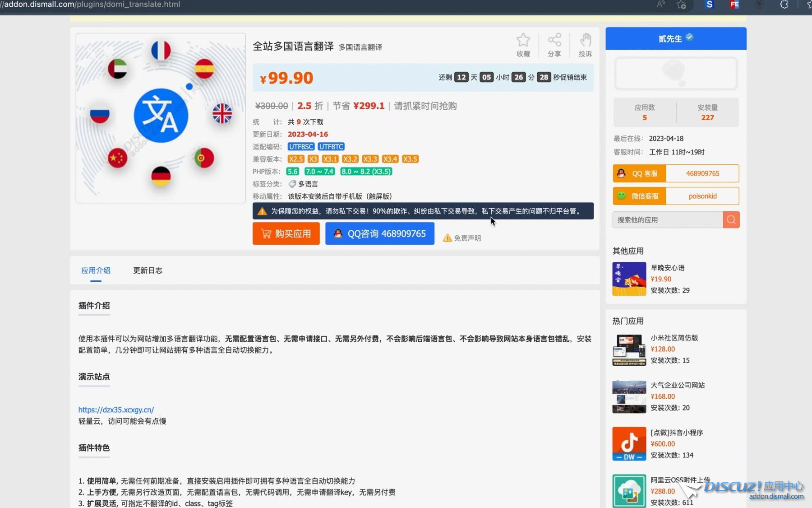The image size is (812, 508).
Task: Click the orange search magnifier icon
Action: 731,220
